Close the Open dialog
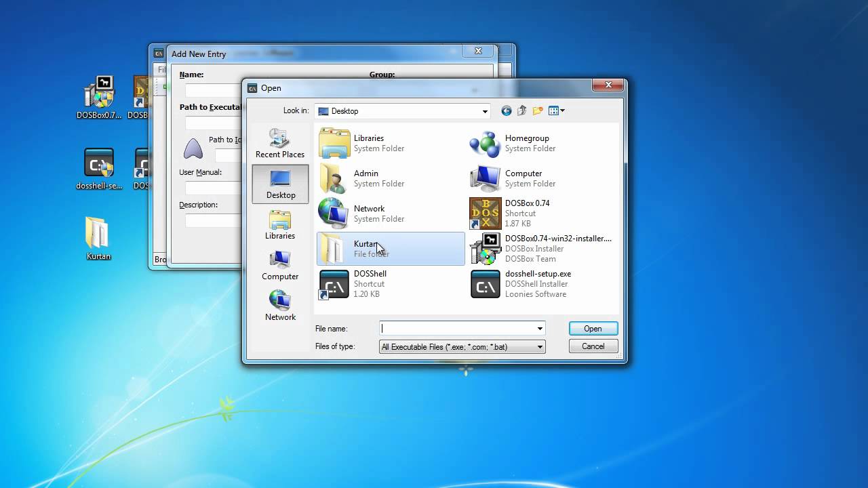Image resolution: width=868 pixels, height=488 pixels. [608, 85]
